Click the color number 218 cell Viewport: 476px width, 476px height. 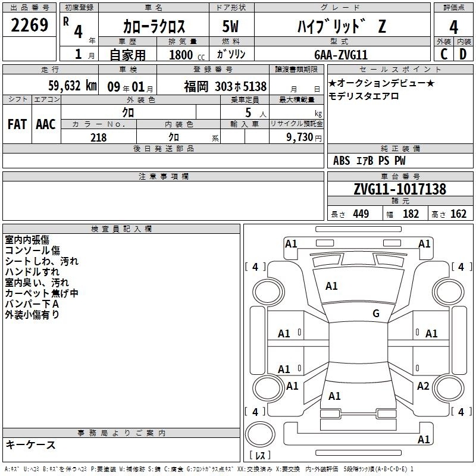tap(99, 137)
